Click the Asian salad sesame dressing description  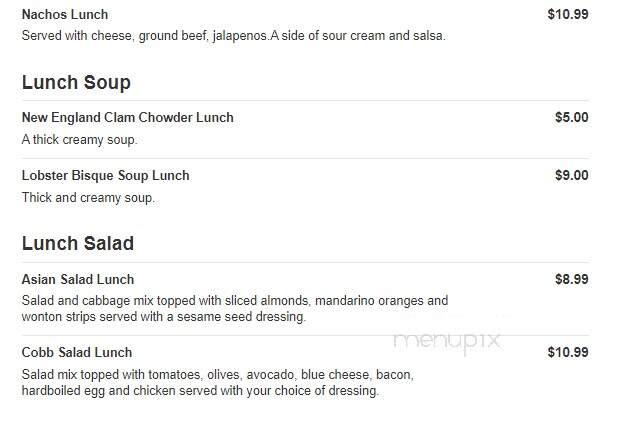pyautogui.click(x=235, y=308)
